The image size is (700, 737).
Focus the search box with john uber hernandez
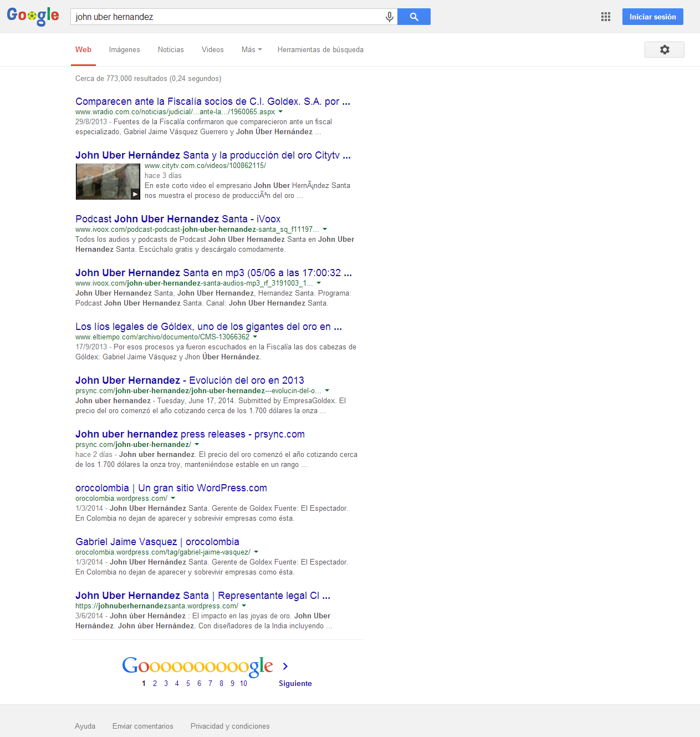(227, 17)
